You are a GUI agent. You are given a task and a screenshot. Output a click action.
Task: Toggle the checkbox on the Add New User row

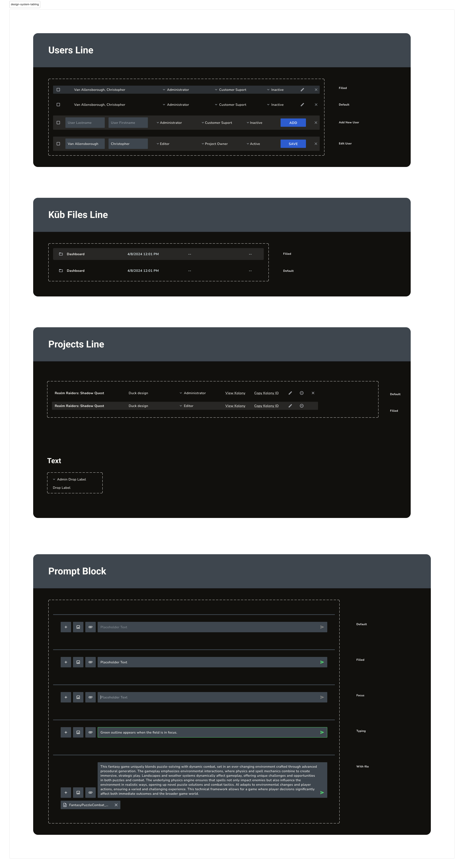coord(57,122)
